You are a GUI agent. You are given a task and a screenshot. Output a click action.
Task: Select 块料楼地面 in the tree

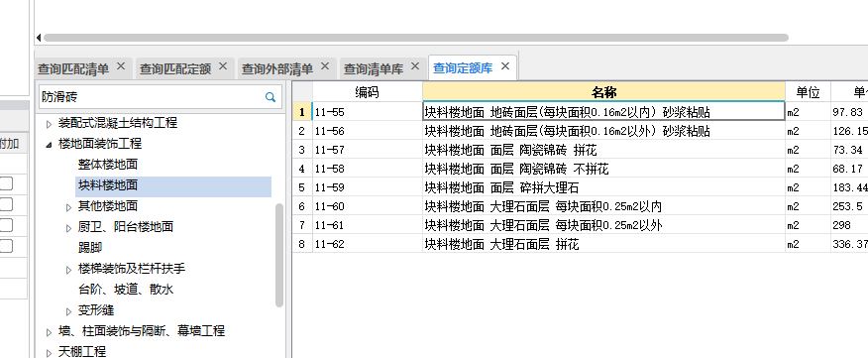pyautogui.click(x=108, y=185)
